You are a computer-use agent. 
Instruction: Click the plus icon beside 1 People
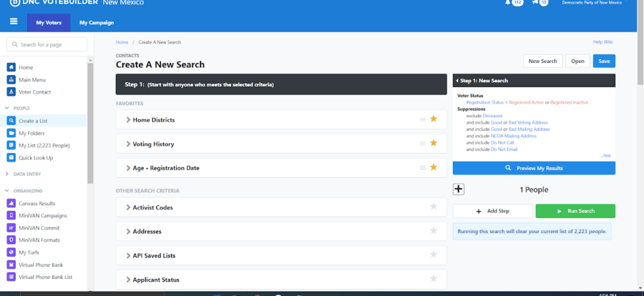click(x=458, y=190)
